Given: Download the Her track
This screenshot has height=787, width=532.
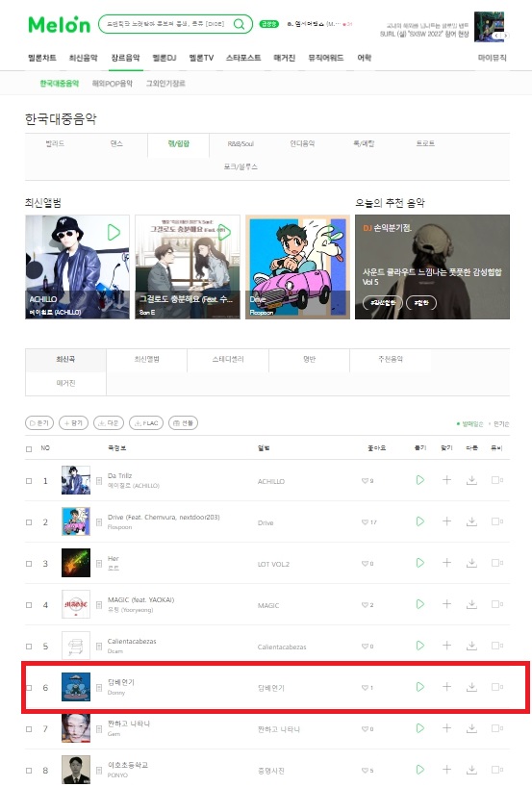Looking at the screenshot, I should pos(471,563).
